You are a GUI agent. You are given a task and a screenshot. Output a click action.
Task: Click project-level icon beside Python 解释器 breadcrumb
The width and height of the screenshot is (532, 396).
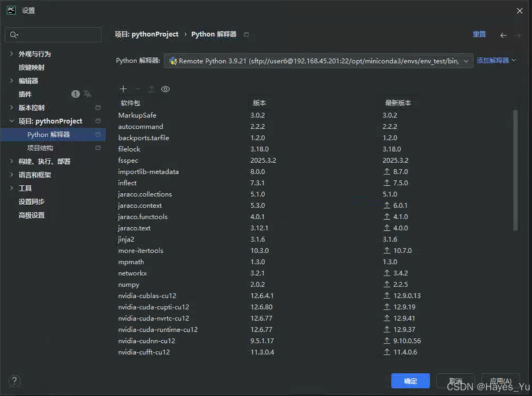(246, 34)
